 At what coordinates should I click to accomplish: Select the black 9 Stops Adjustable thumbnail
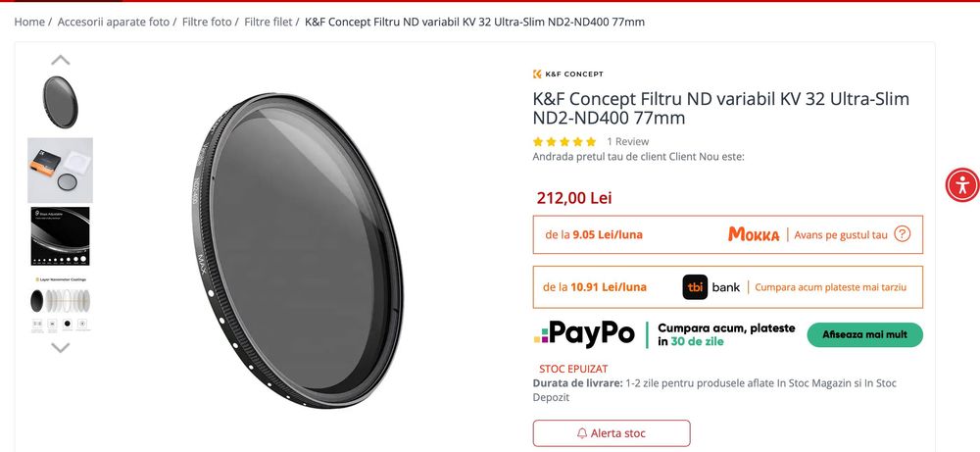click(x=60, y=236)
